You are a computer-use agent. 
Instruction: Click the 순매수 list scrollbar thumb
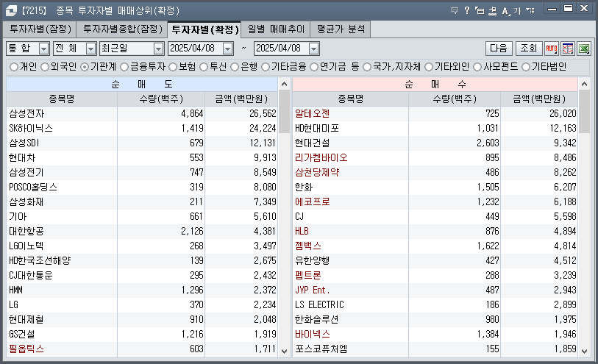tap(584, 111)
